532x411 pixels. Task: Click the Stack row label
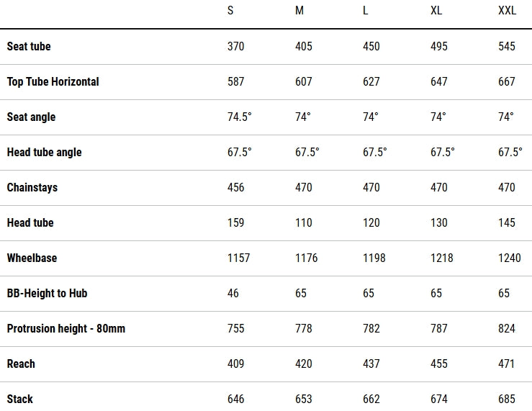[20, 399]
